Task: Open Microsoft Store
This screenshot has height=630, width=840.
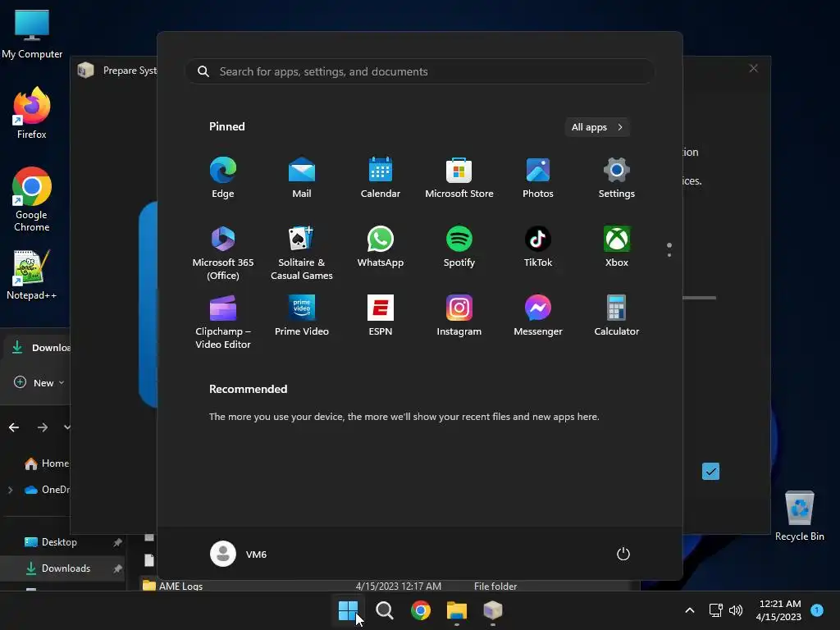Action: [x=459, y=178]
